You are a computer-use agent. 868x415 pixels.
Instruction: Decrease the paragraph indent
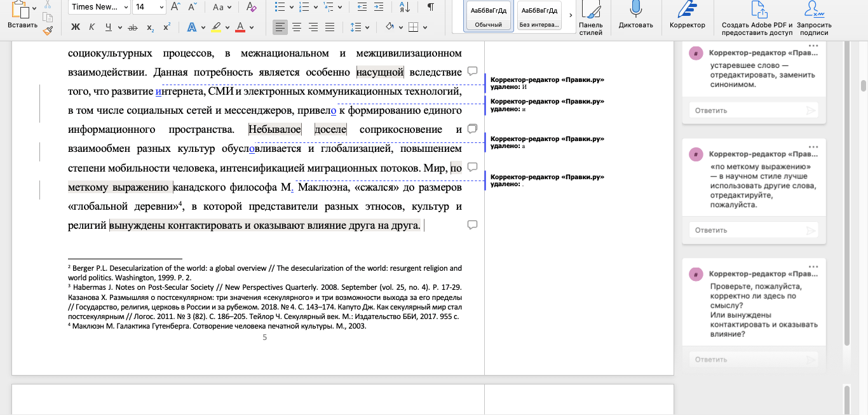[362, 7]
